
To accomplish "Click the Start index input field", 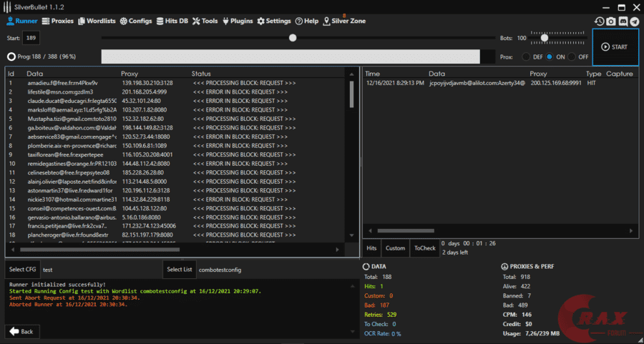I will (31, 38).
